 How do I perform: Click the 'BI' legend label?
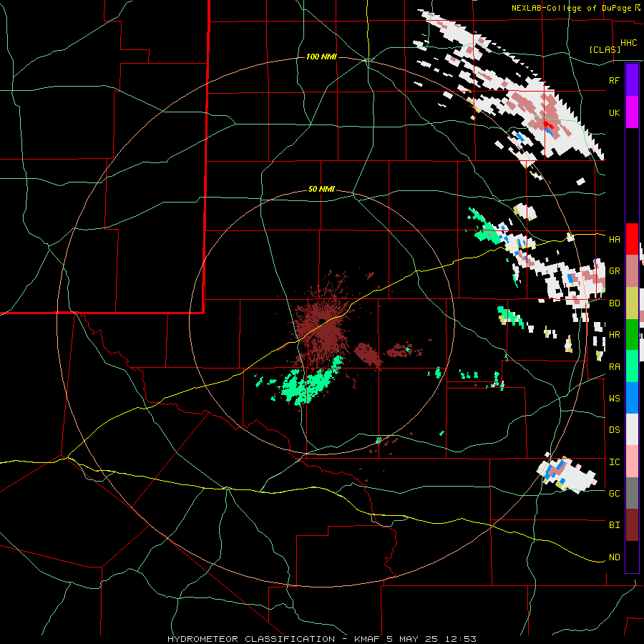(614, 525)
